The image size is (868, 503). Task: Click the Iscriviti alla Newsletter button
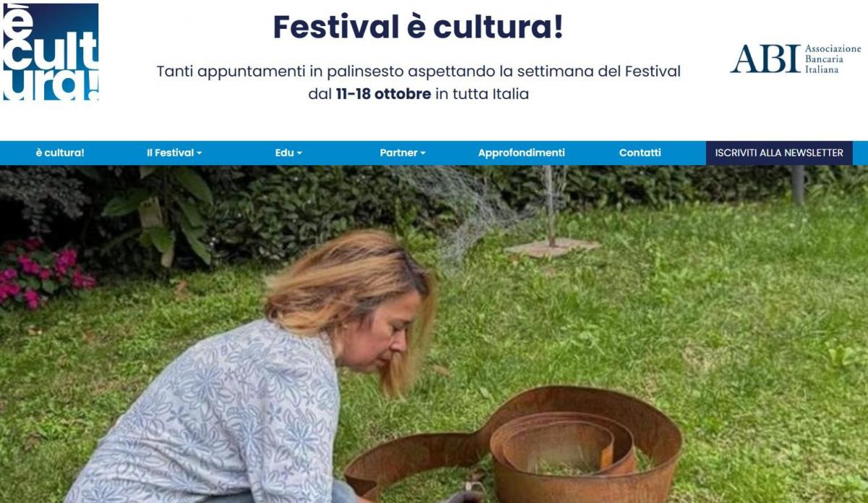click(x=779, y=153)
